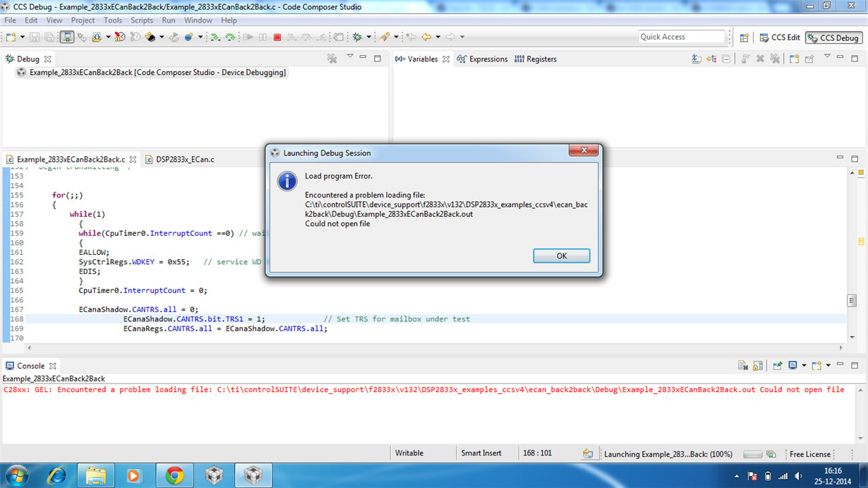The width and height of the screenshot is (868, 488).
Task: Click the Free License status bar text
Action: pyautogui.click(x=809, y=454)
